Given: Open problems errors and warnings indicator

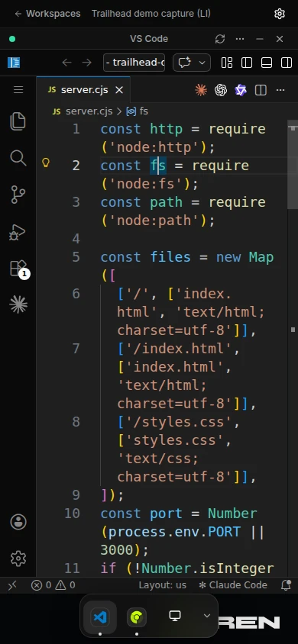Looking at the screenshot, I should click(x=53, y=585).
